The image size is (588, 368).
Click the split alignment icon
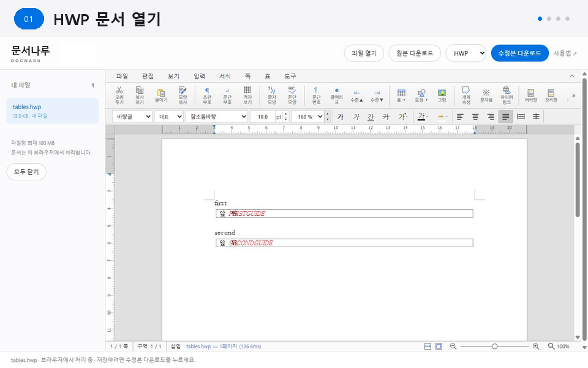pyautogui.click(x=537, y=117)
